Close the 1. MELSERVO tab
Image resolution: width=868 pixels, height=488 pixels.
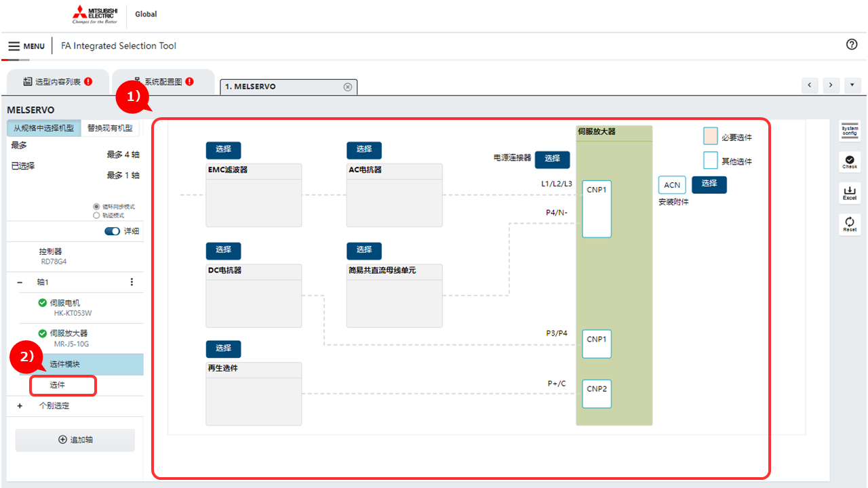[347, 87]
